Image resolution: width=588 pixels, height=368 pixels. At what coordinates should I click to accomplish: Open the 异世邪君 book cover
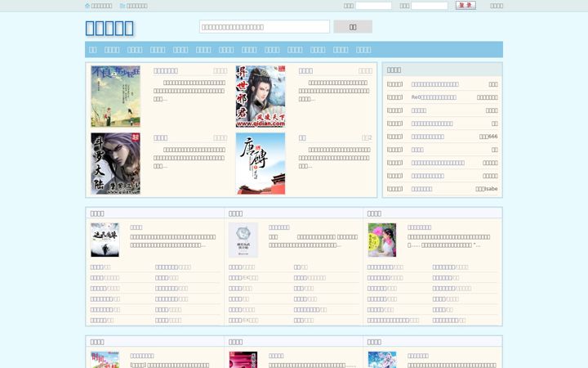point(261,96)
